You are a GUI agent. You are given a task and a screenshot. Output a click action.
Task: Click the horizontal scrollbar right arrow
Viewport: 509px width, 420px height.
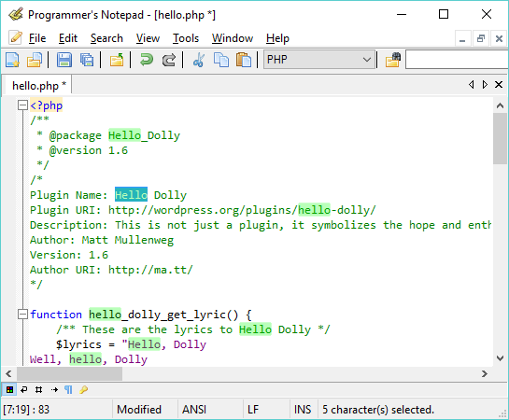tap(485, 374)
